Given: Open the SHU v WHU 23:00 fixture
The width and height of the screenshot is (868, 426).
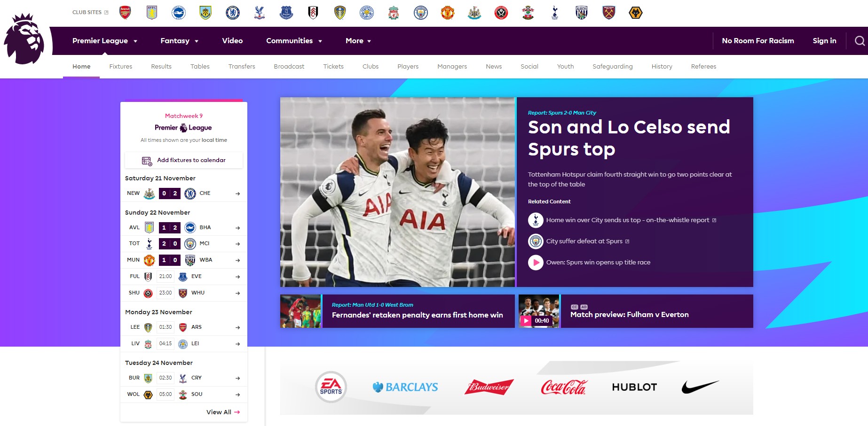Looking at the screenshot, I should (x=184, y=293).
